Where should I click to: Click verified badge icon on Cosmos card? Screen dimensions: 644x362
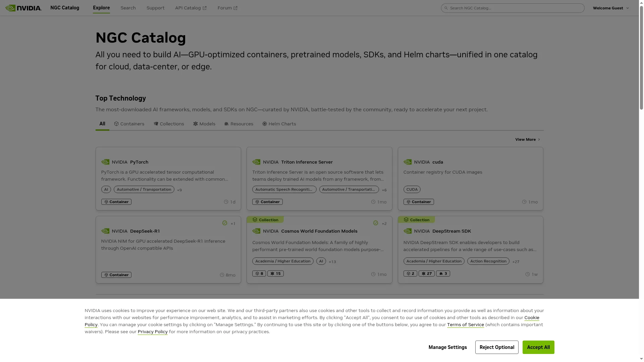[376, 223]
